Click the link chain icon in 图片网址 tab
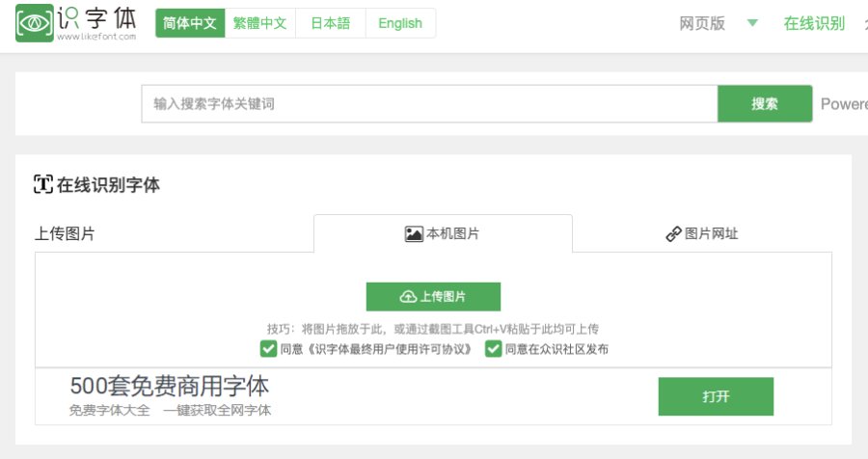The image size is (868, 459). (x=673, y=234)
